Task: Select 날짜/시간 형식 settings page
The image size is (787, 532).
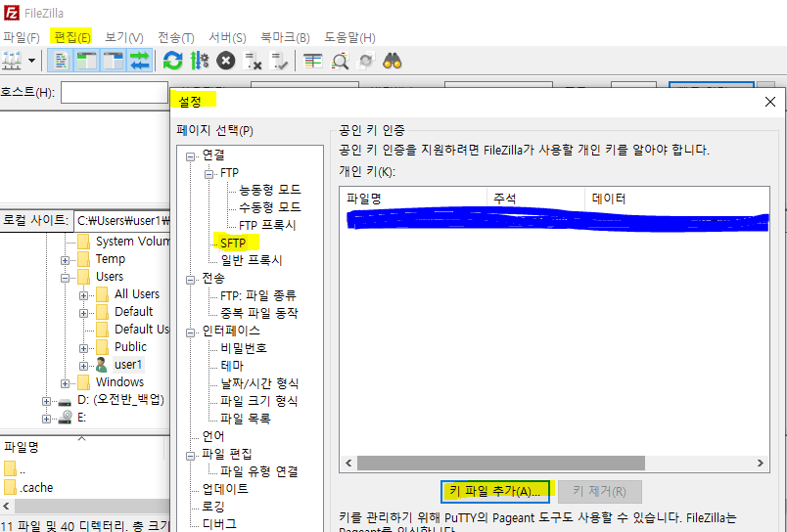Action: (x=259, y=383)
